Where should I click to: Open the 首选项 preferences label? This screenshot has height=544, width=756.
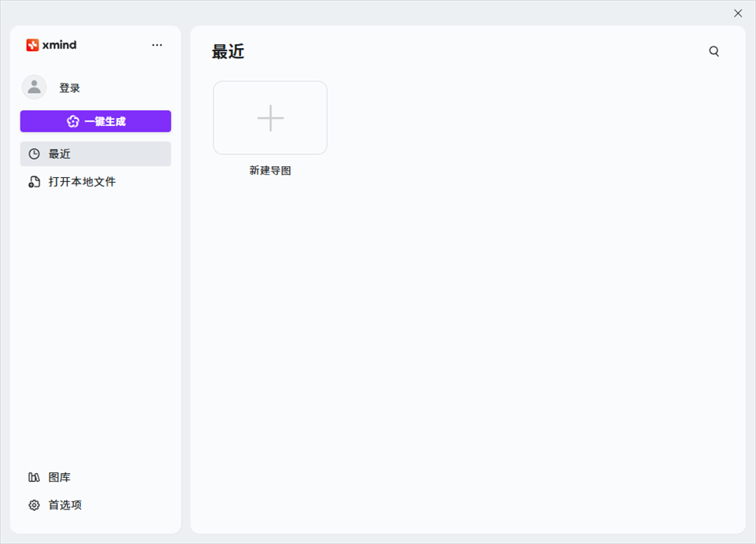click(x=65, y=505)
